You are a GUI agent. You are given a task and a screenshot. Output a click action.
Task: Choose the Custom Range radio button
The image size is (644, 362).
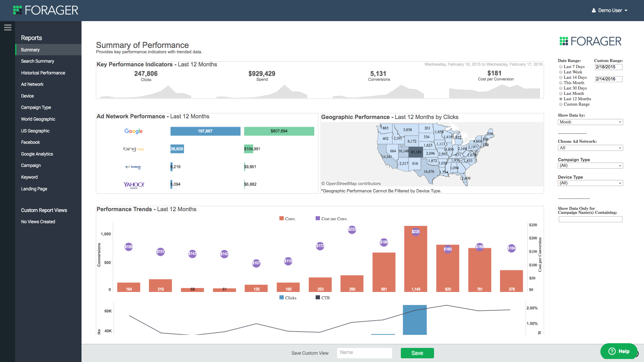pyautogui.click(x=561, y=104)
